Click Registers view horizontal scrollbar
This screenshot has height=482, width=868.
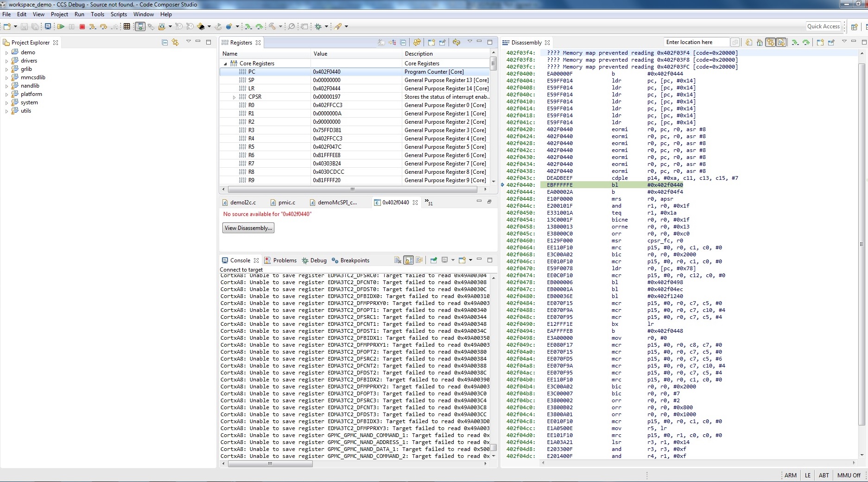click(x=352, y=189)
